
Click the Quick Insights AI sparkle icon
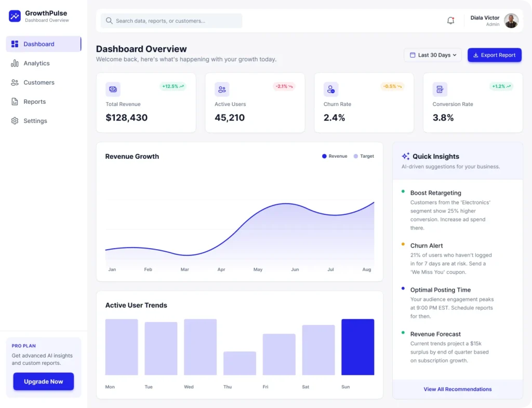(405, 156)
